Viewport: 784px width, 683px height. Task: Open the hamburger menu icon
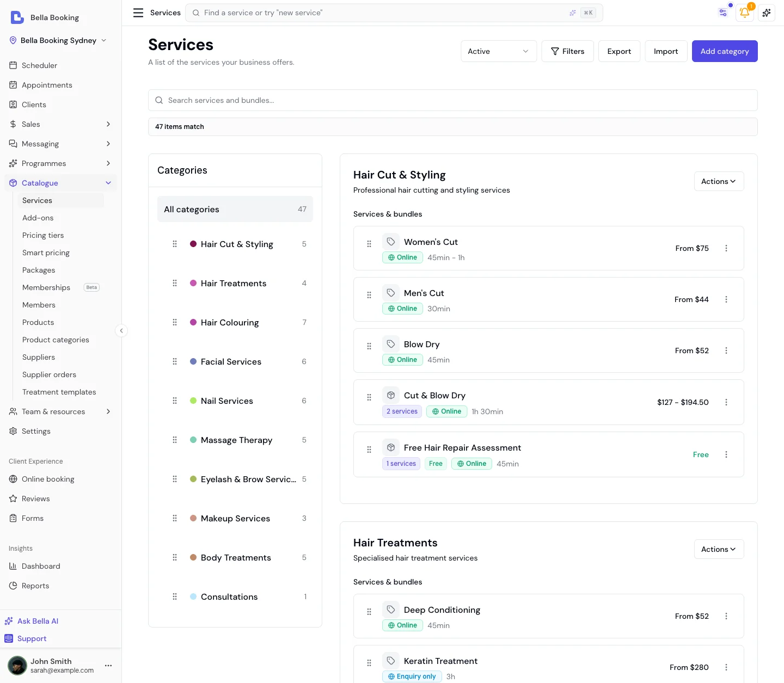tap(138, 13)
